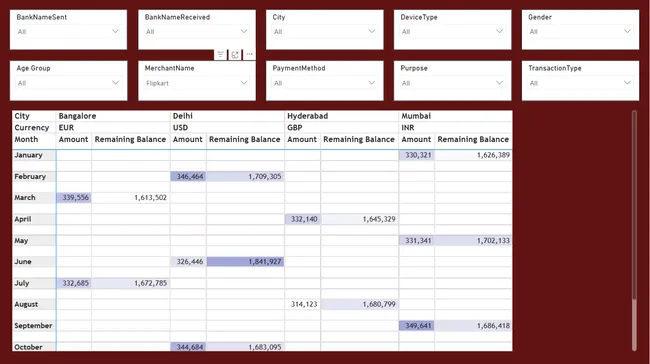
Task: Click the Amount header under Bangalore
Action: click(x=73, y=139)
